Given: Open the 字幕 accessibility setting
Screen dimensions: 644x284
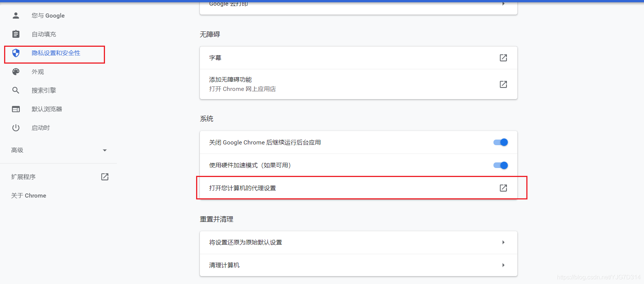Looking at the screenshot, I should tap(359, 58).
